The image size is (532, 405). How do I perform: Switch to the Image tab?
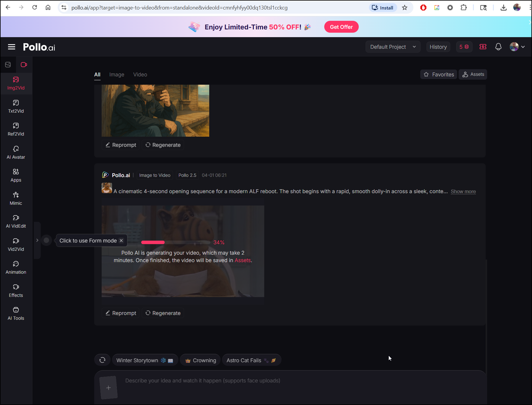(117, 75)
